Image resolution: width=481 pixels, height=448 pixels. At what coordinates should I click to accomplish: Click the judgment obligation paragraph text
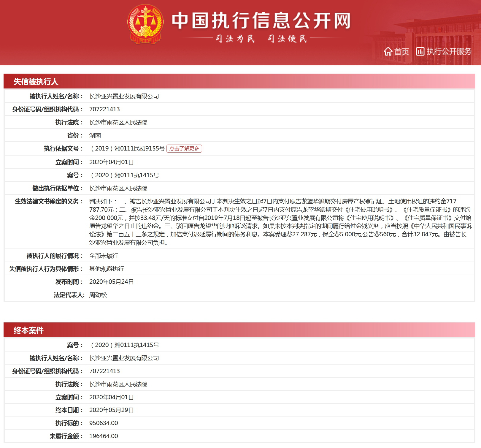coord(280,222)
